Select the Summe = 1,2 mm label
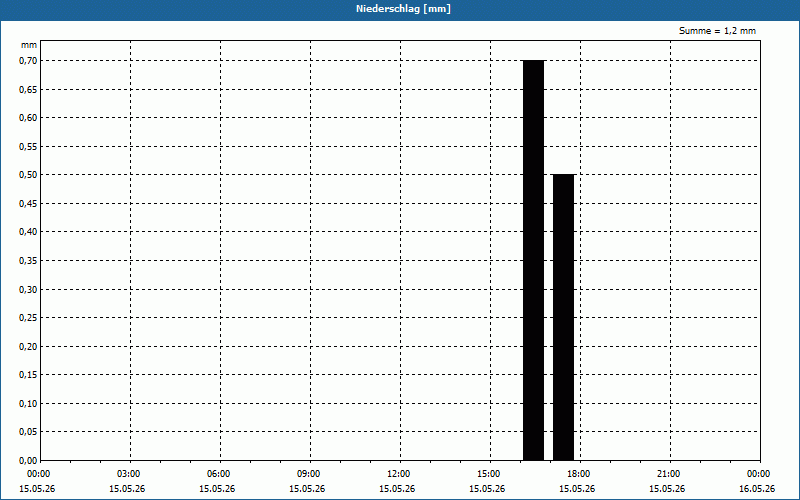 pyautogui.click(x=717, y=31)
